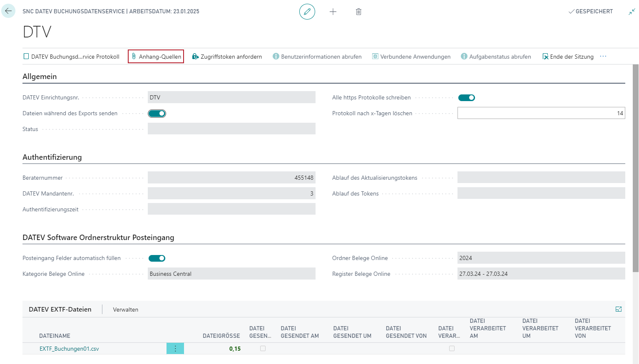
Task: Toggle Dateien während des Exports senden
Action: (x=157, y=114)
